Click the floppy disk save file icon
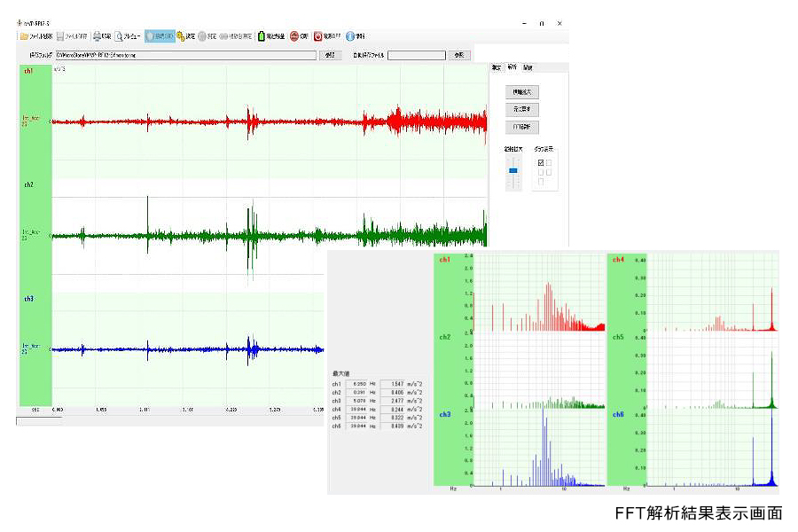798x532 pixels. tap(60, 36)
